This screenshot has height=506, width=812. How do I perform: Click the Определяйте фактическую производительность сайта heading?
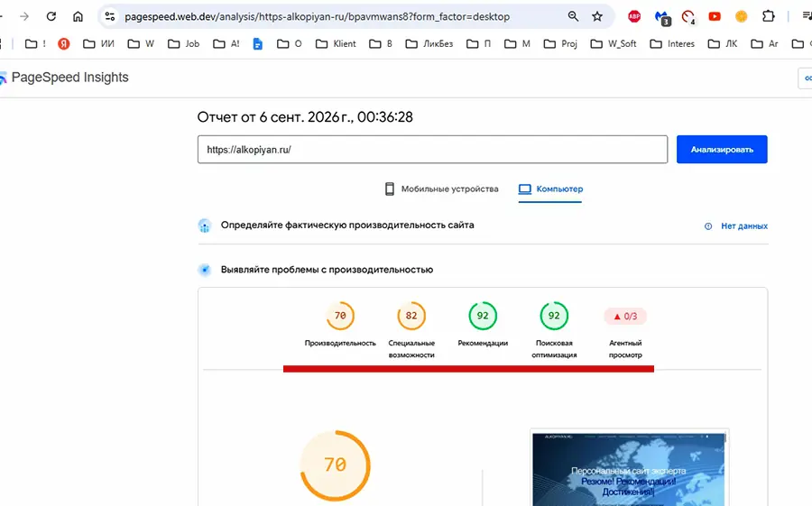coord(347,225)
